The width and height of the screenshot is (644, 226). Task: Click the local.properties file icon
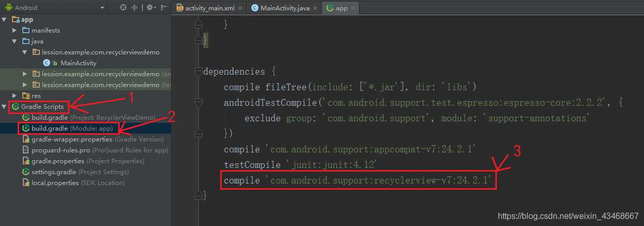(26, 183)
